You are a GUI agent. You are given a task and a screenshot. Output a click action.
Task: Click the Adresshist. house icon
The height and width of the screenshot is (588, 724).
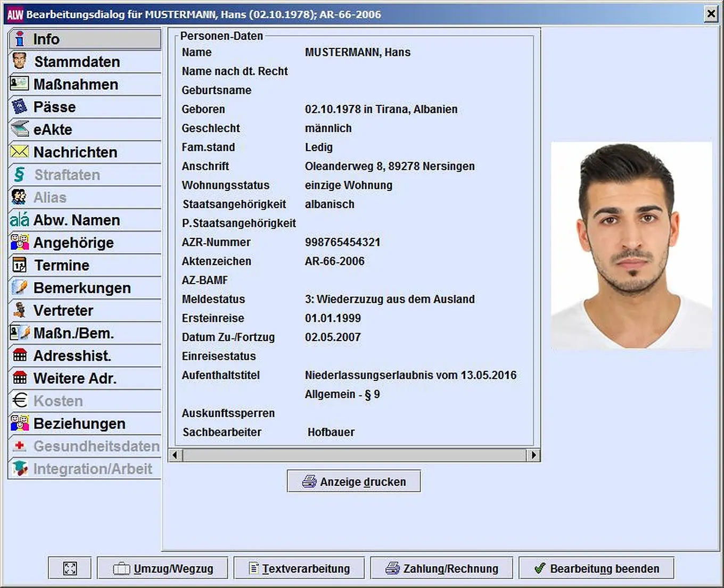tap(20, 355)
